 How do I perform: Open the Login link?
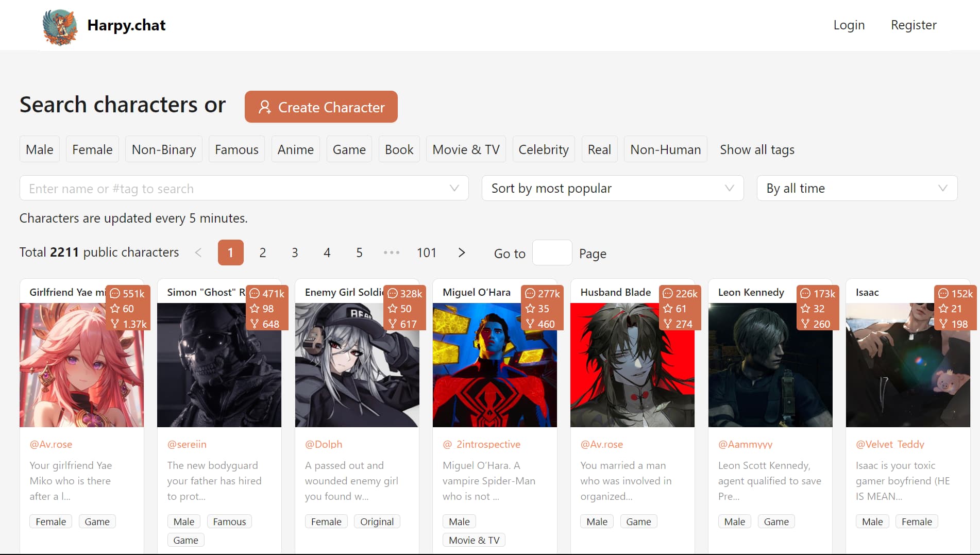[849, 25]
